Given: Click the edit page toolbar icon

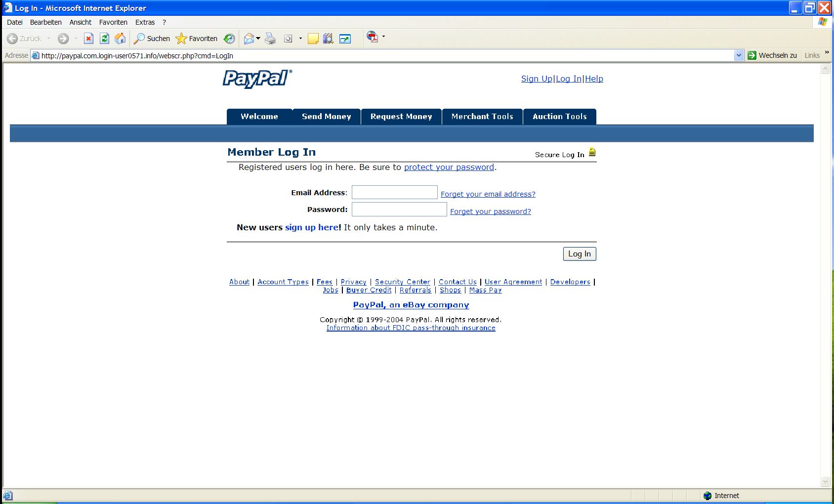Looking at the screenshot, I should pos(288,39).
